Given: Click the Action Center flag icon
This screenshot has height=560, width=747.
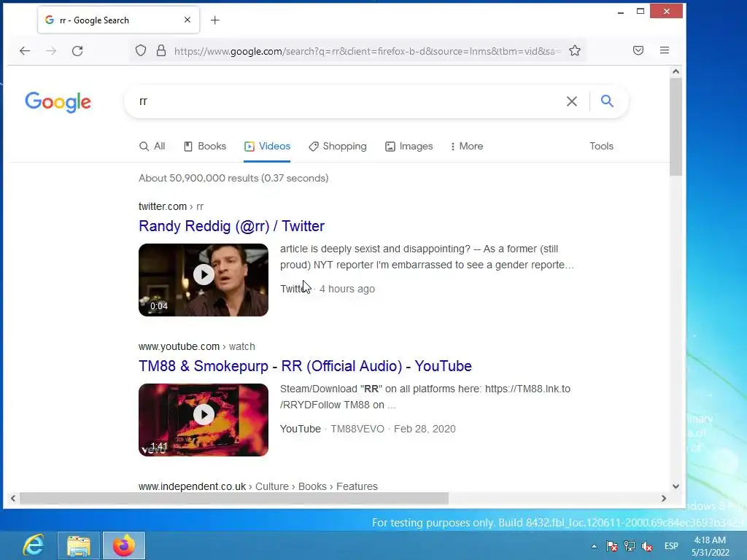Looking at the screenshot, I should [x=612, y=546].
